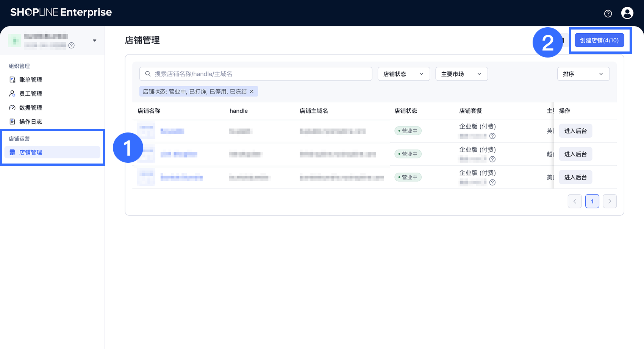This screenshot has height=349, width=644.
Task: Go to 账单管理 in sidebar
Action: (x=30, y=80)
